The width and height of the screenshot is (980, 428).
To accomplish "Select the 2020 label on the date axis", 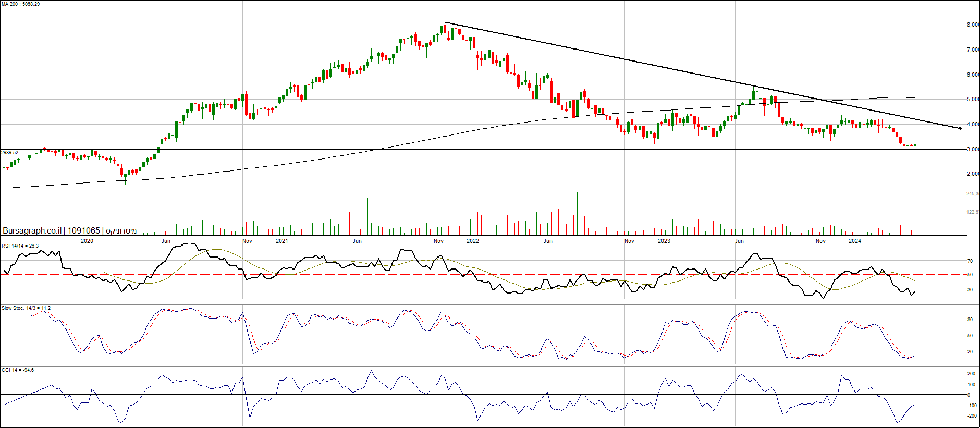I will 87,241.
